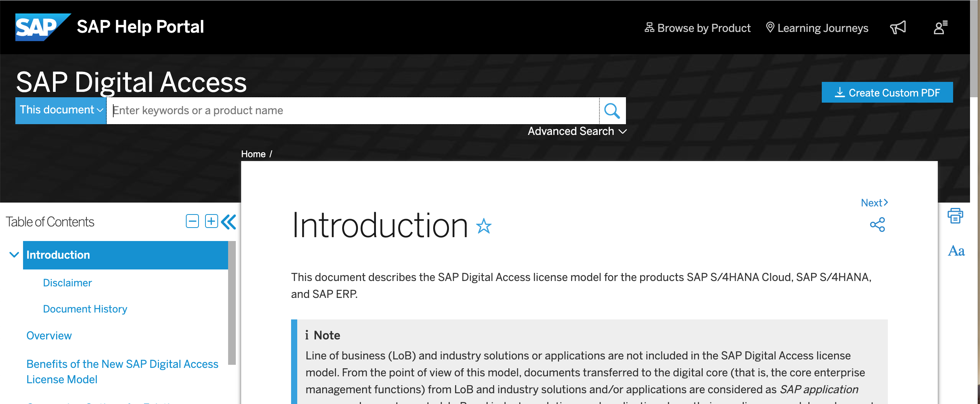Collapse all table of contents entries
Screen dimensions: 980x404
(x=192, y=221)
